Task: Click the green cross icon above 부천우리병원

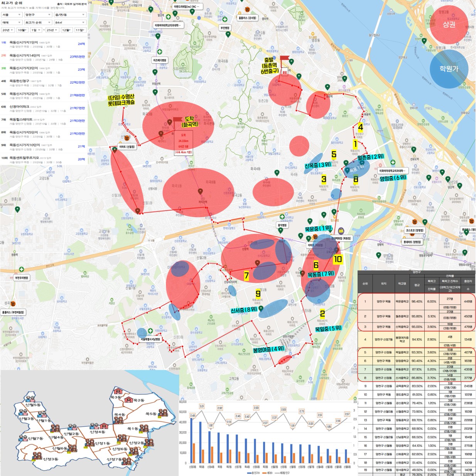Action: click(22, 270)
